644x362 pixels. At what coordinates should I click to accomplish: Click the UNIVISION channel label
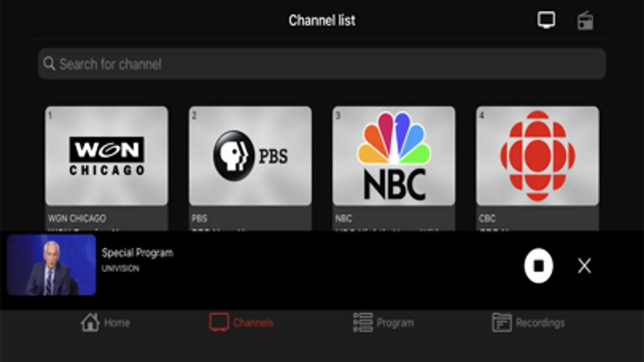120,268
